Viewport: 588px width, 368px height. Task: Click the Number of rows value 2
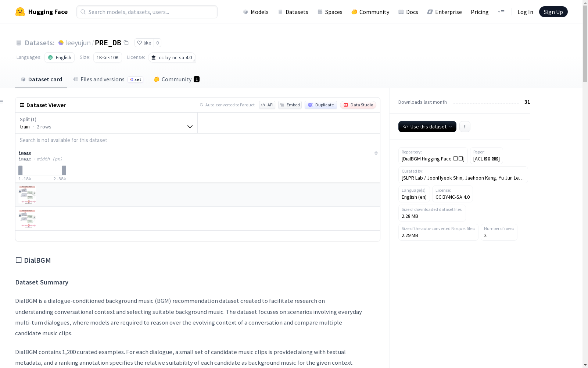[x=485, y=235]
